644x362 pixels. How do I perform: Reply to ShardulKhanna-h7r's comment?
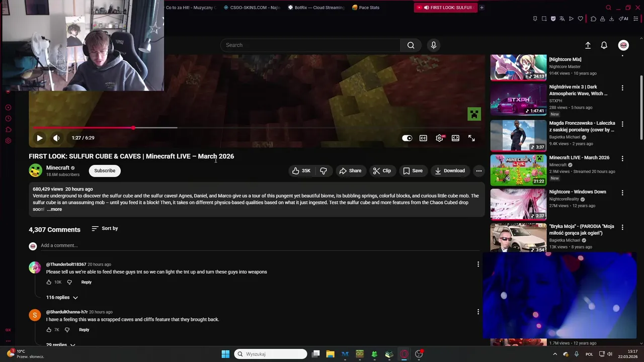click(84, 330)
